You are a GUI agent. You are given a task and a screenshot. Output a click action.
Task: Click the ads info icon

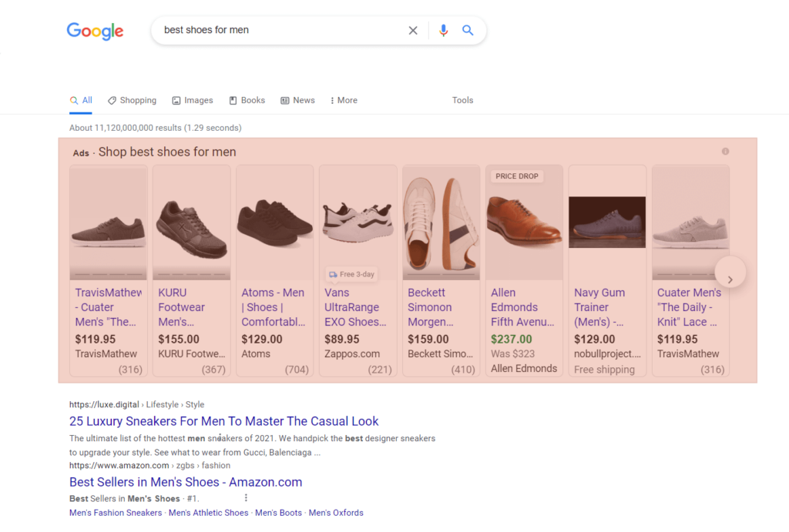coord(725,152)
